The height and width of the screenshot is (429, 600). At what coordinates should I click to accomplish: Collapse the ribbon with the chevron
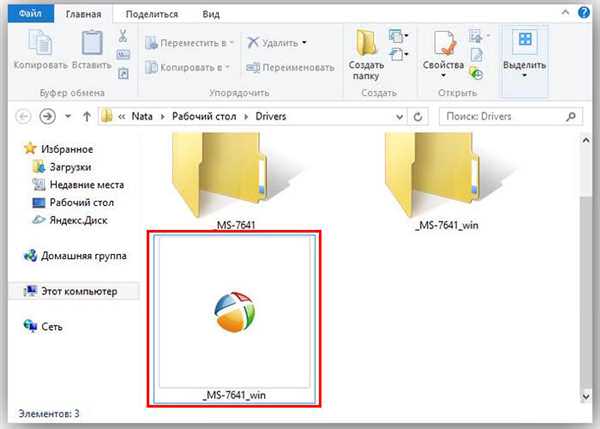click(566, 13)
